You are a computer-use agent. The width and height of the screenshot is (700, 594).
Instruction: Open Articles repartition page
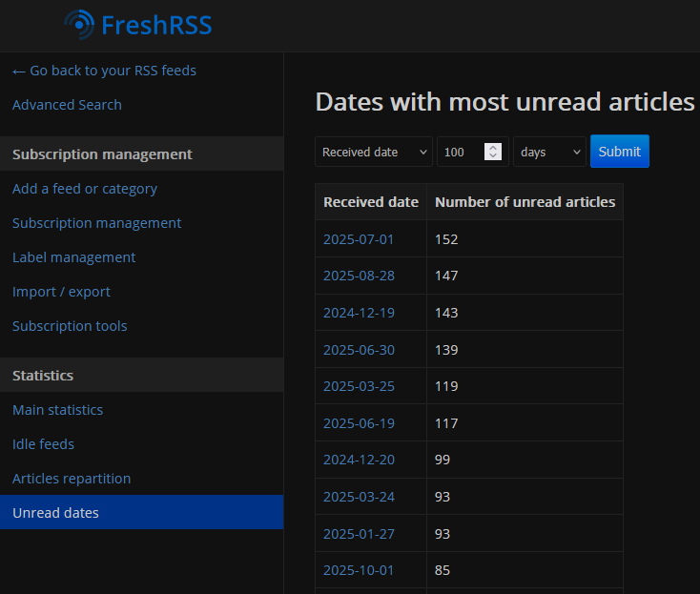pyautogui.click(x=72, y=479)
